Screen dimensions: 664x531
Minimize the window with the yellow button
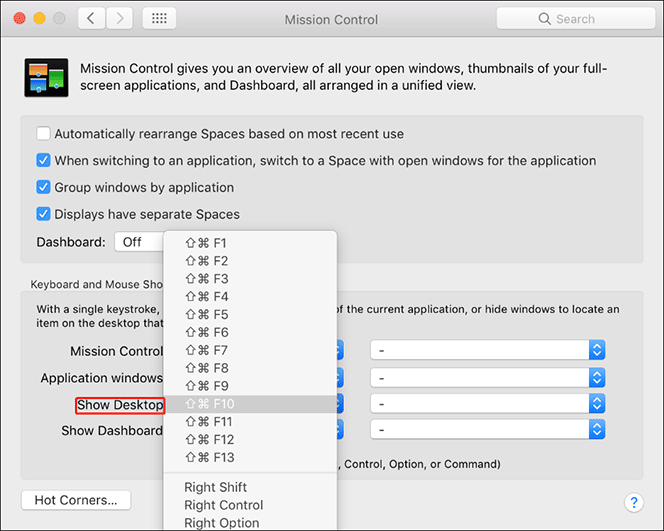(x=39, y=18)
